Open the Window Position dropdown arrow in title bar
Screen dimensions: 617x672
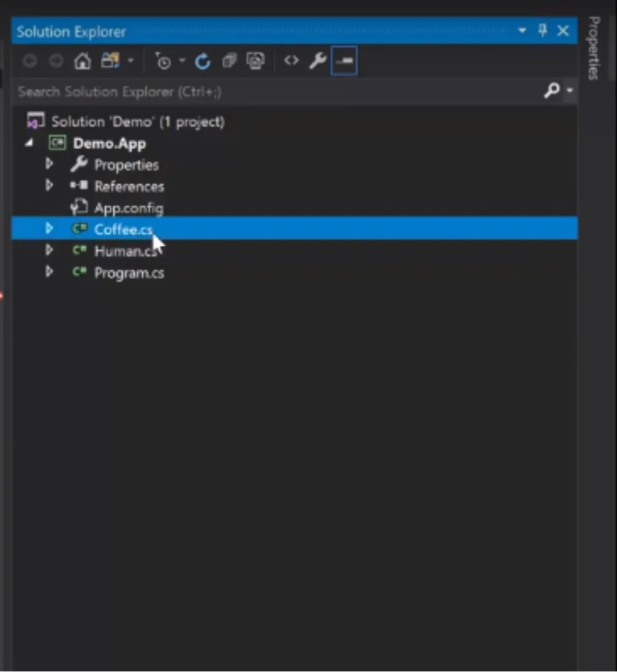[x=522, y=30]
